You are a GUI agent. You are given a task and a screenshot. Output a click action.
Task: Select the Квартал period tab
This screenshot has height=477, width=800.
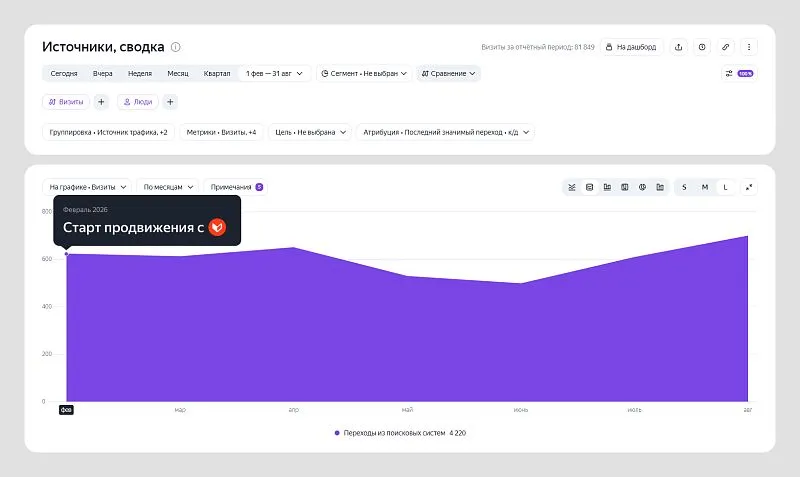[217, 73]
